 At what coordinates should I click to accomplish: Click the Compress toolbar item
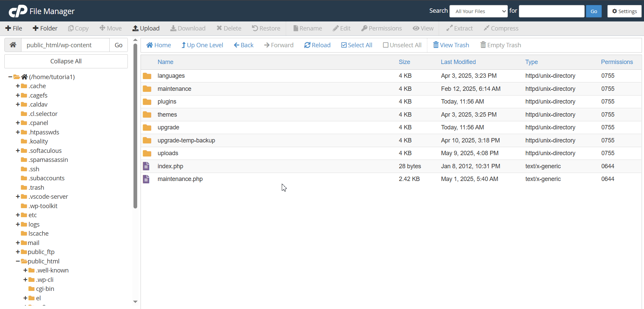tap(501, 28)
